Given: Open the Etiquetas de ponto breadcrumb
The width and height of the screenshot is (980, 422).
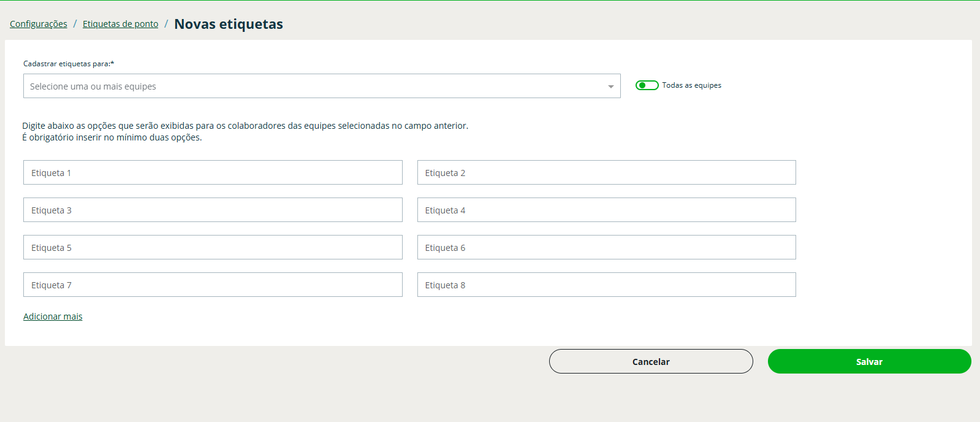Looking at the screenshot, I should coord(120,24).
